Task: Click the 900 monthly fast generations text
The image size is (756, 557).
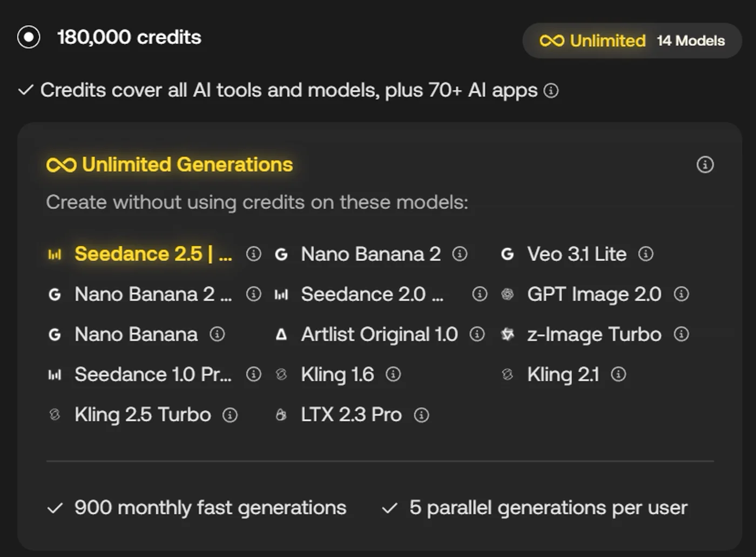Action: pyautogui.click(x=210, y=508)
